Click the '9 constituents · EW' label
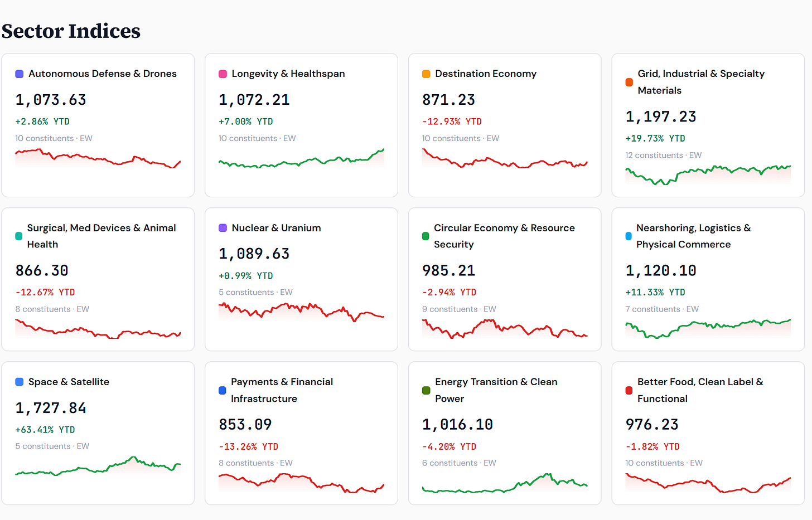 coord(459,309)
